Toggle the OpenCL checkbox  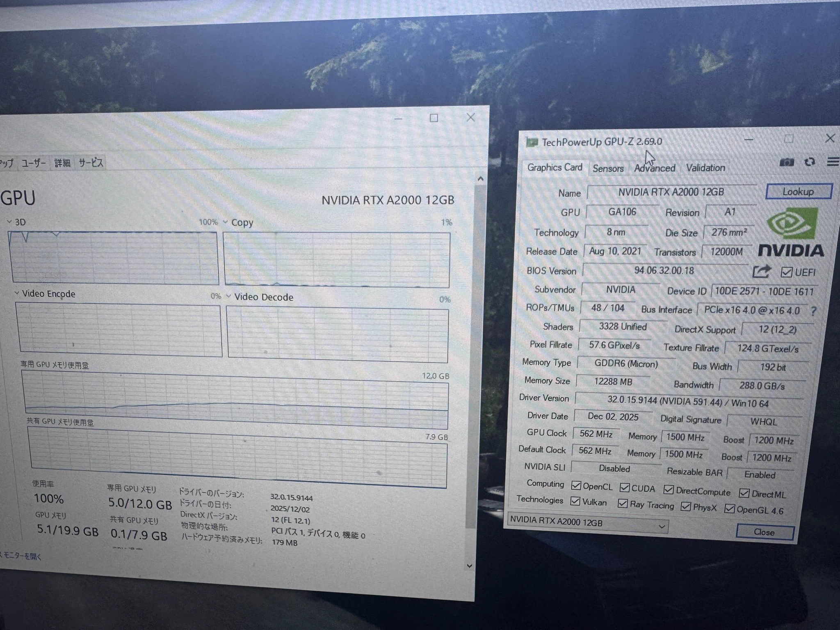[x=576, y=486]
